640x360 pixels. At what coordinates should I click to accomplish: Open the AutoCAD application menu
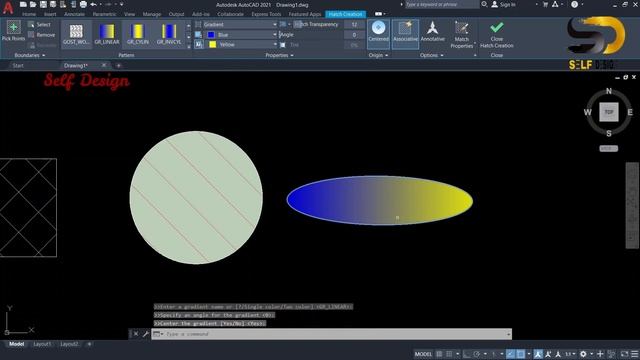point(8,7)
